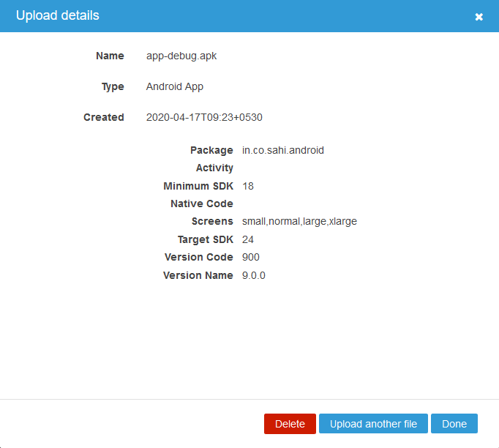Click the Activity field label
This screenshot has height=448, width=499.
point(214,168)
